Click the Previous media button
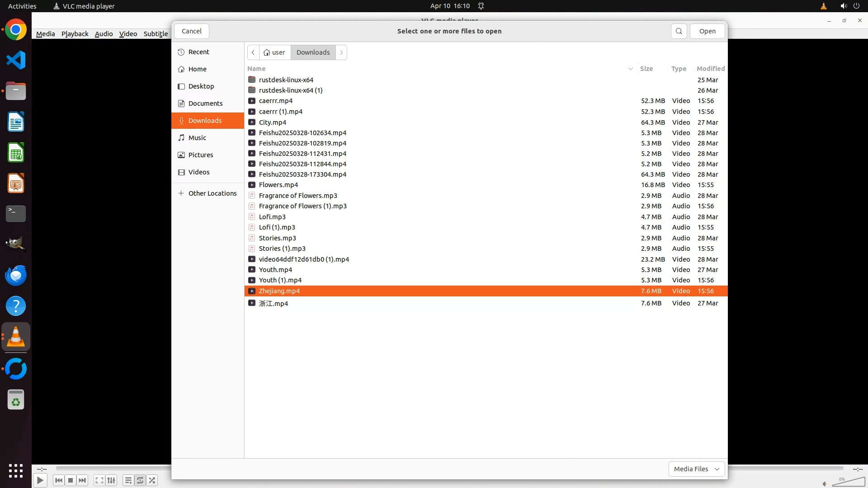 pos(58,480)
